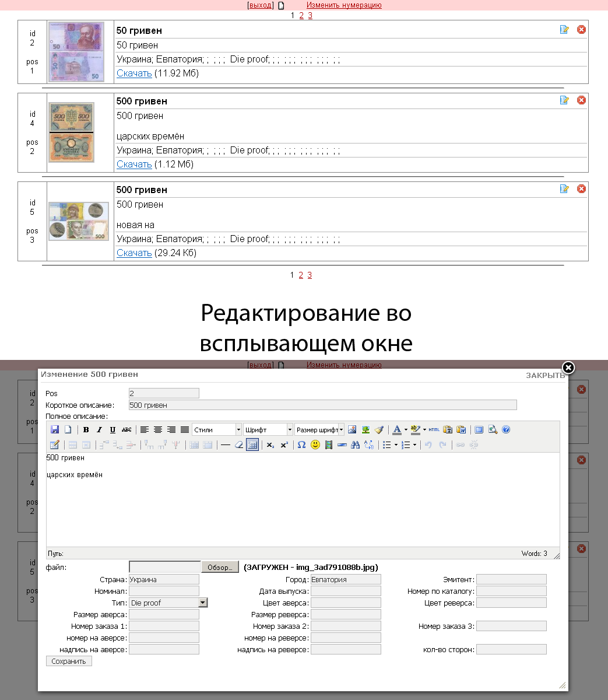The image size is (608, 700).
Task: Click the Обзор file browse button
Action: pos(220,567)
